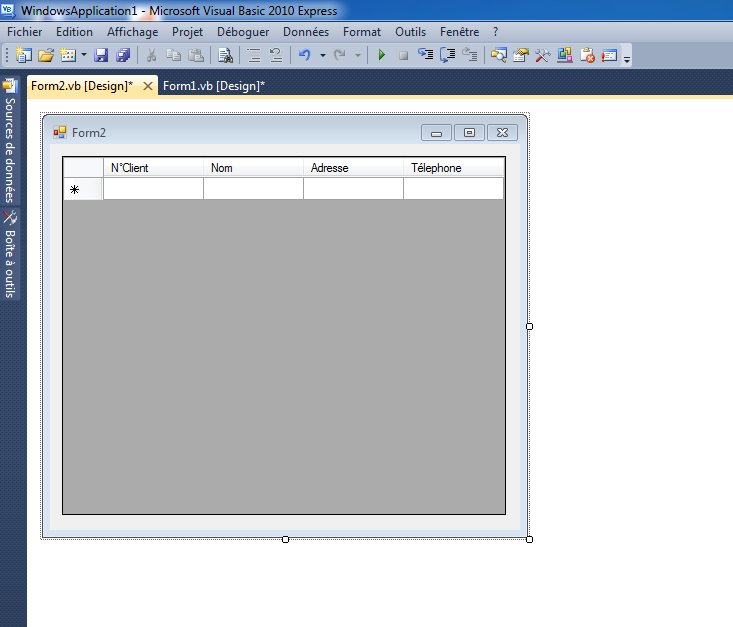Open the Format menu
This screenshot has height=627, width=733.
(x=362, y=32)
